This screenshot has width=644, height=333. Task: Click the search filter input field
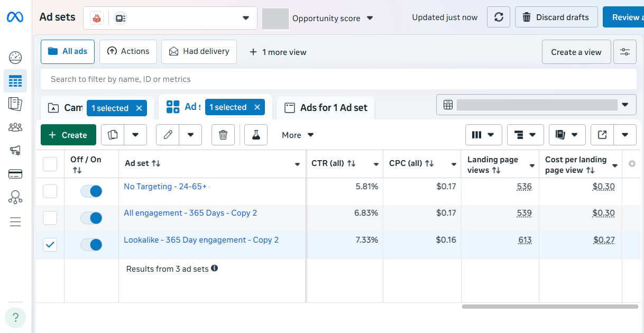click(x=338, y=79)
